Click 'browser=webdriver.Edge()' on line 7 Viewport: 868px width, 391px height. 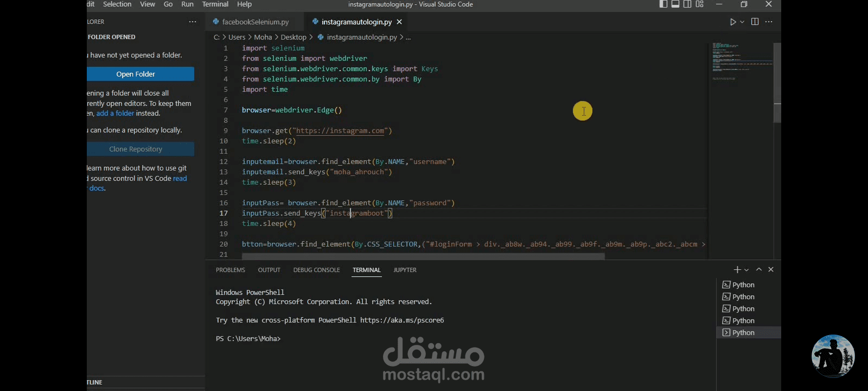292,110
